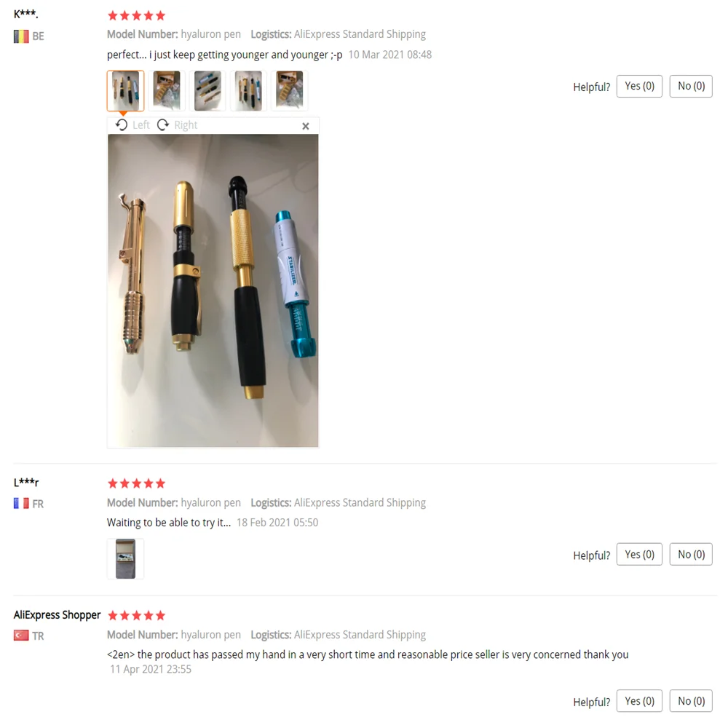The height and width of the screenshot is (728, 728).
Task: Click the Belgium flag icon by K***.
Action: (x=21, y=36)
